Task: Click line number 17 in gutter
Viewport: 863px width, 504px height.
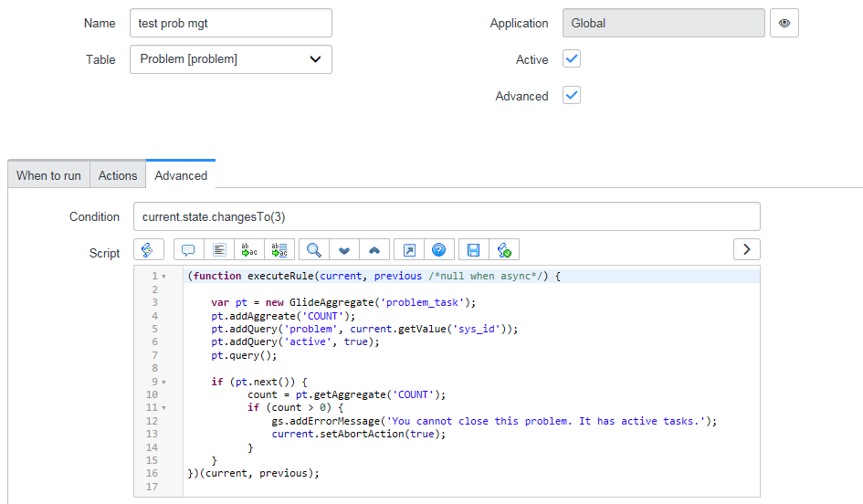Action: [x=152, y=487]
